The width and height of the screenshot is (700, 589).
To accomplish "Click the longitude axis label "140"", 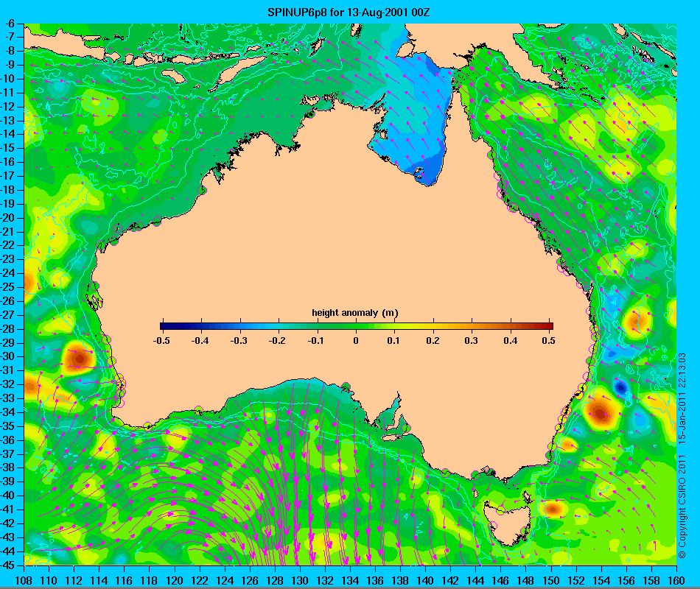I will pyautogui.click(x=425, y=580).
